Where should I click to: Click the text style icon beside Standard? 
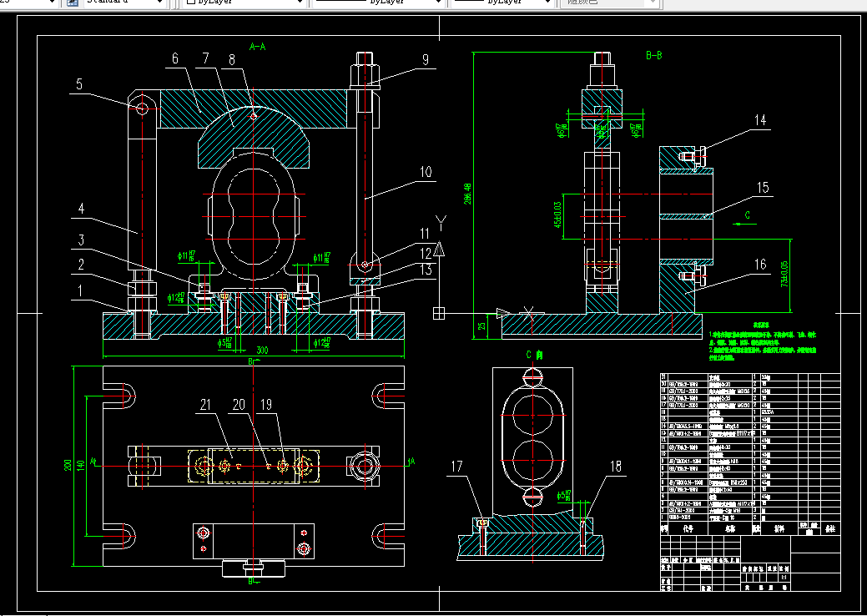click(x=73, y=3)
